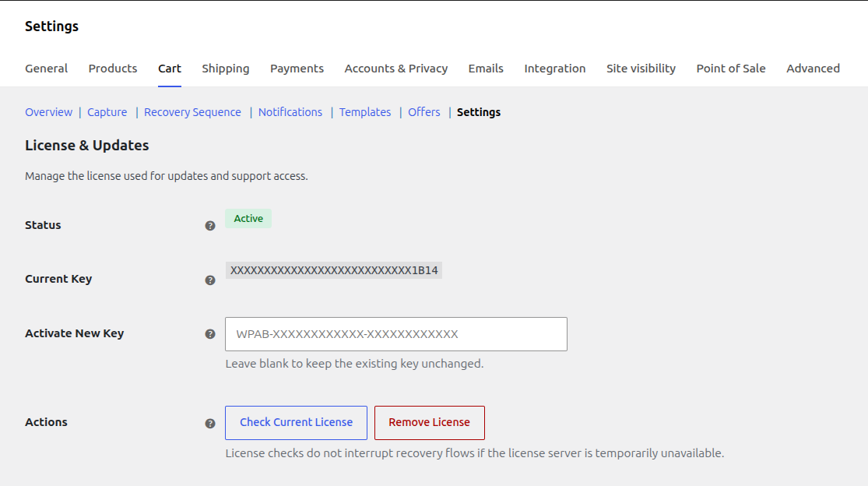Switch to Point of Sale tab
This screenshot has width=868, height=486.
click(x=731, y=68)
